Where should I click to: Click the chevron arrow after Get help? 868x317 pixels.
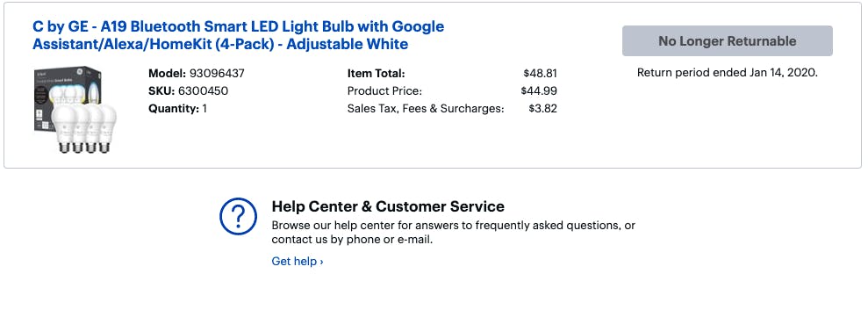(321, 262)
